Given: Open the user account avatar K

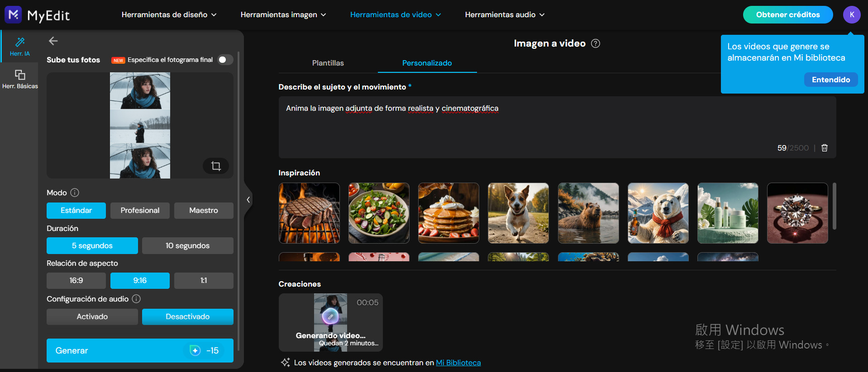Looking at the screenshot, I should click(x=852, y=14).
